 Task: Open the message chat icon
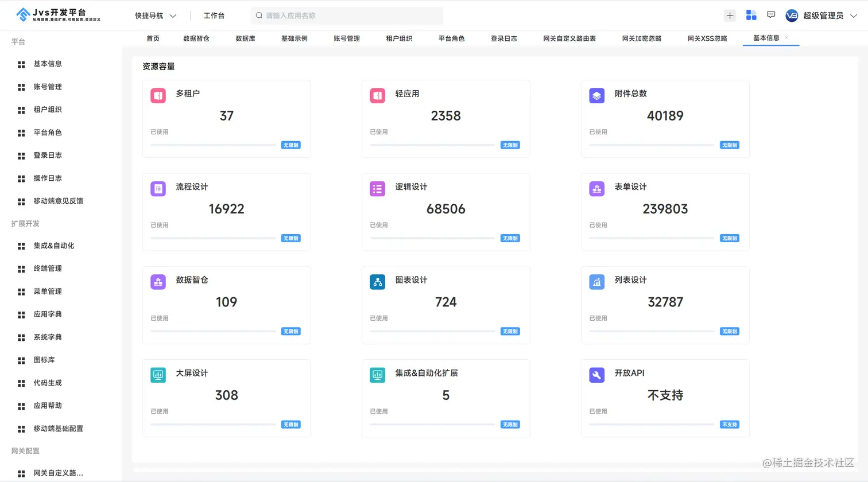771,15
